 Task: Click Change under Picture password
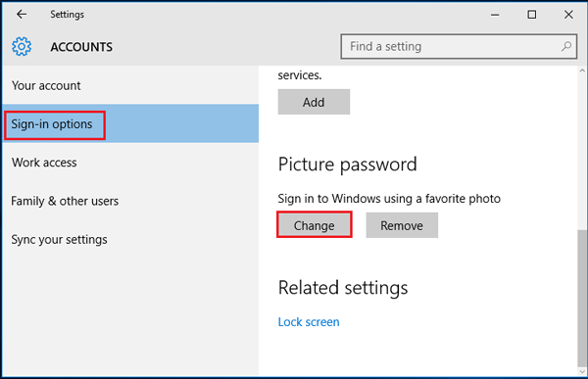pos(315,225)
